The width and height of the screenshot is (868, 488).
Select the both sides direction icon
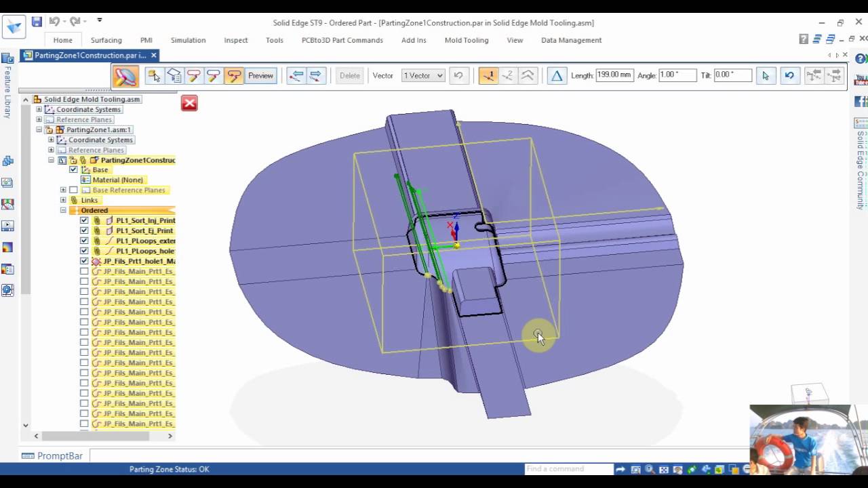click(527, 75)
